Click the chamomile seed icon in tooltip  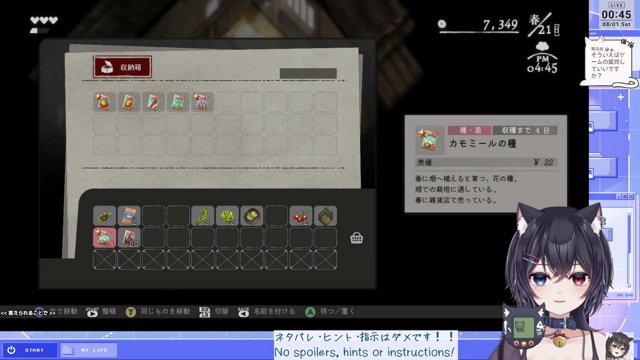(429, 140)
